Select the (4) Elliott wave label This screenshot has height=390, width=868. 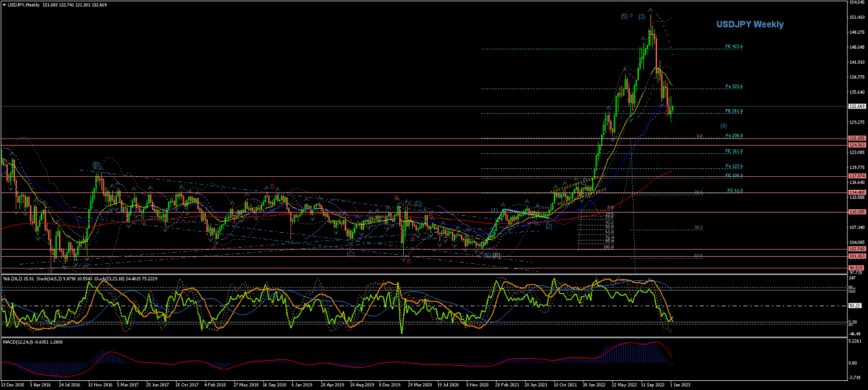723,125
